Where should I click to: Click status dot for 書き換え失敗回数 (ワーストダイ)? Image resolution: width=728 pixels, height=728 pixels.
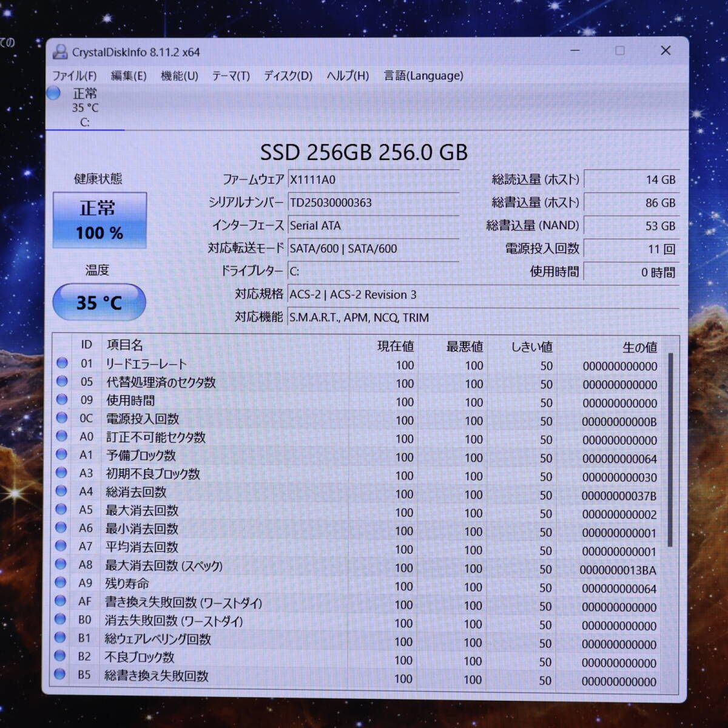coord(60,601)
